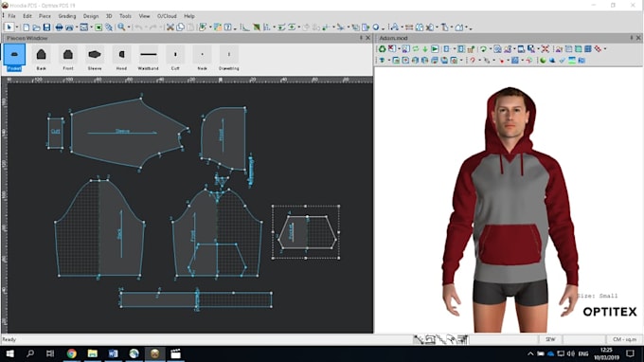644x362 pixels.
Task: Click the copy icon next to scissors
Action: [x=180, y=27]
